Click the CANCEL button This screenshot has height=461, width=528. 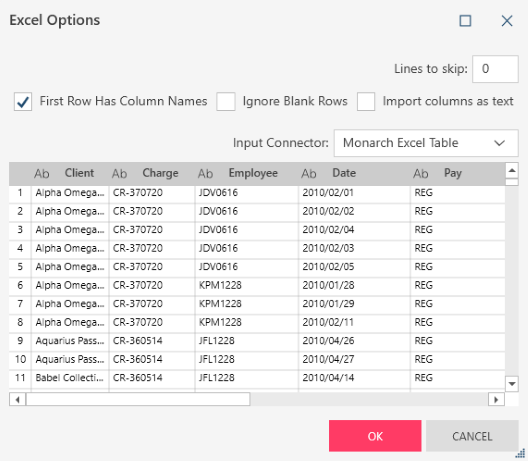[472, 436]
